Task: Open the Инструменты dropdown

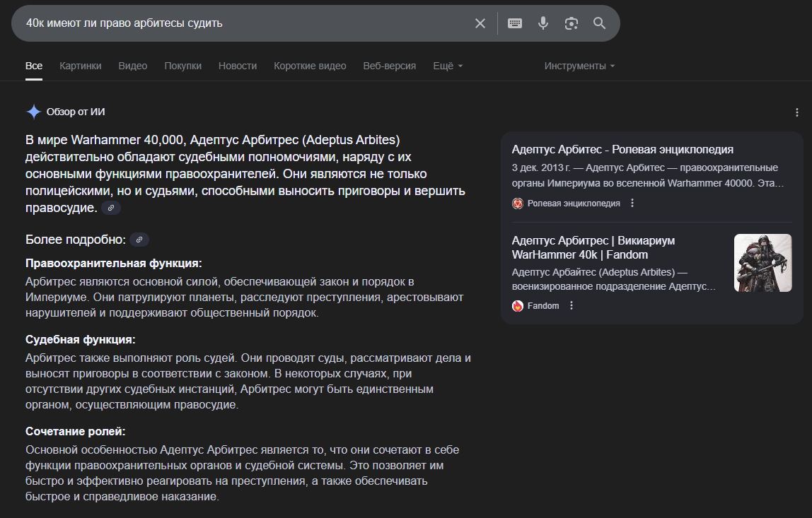Action: (579, 66)
